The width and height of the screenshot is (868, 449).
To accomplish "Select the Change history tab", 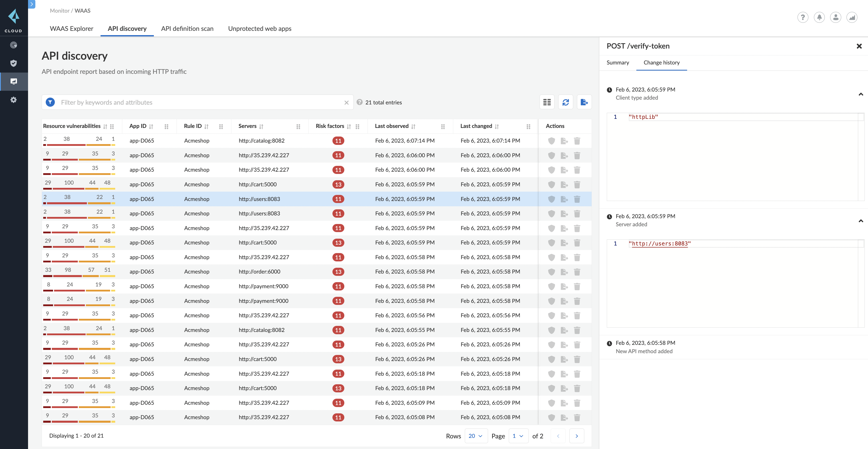I will [x=661, y=63].
